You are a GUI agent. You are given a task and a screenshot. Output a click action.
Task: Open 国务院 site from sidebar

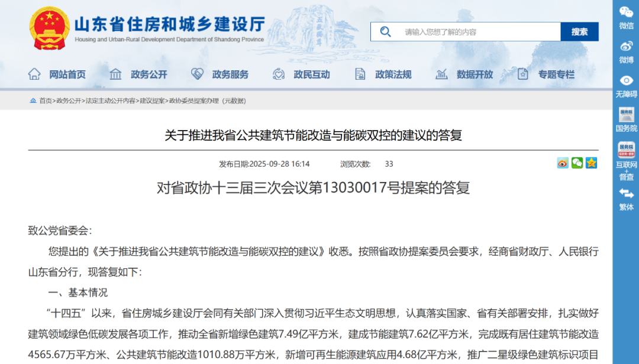[x=626, y=120]
